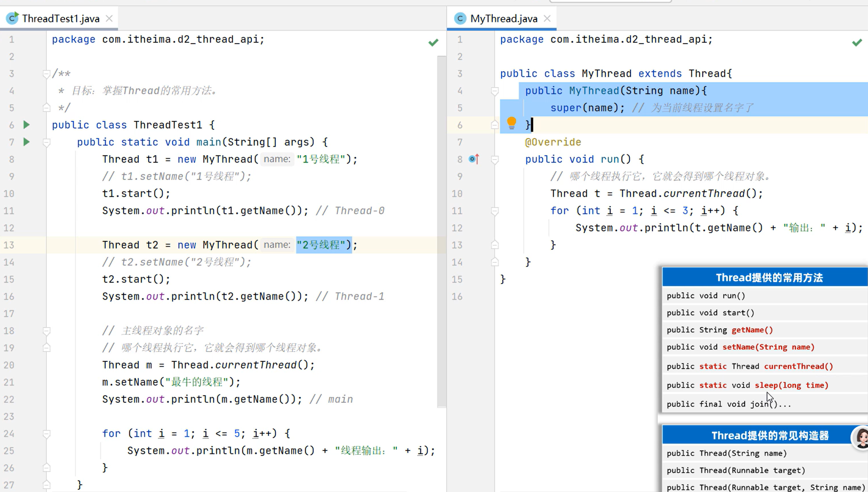Switch to MyThread.java tab
Viewport: 868px width, 492px height.
(504, 19)
